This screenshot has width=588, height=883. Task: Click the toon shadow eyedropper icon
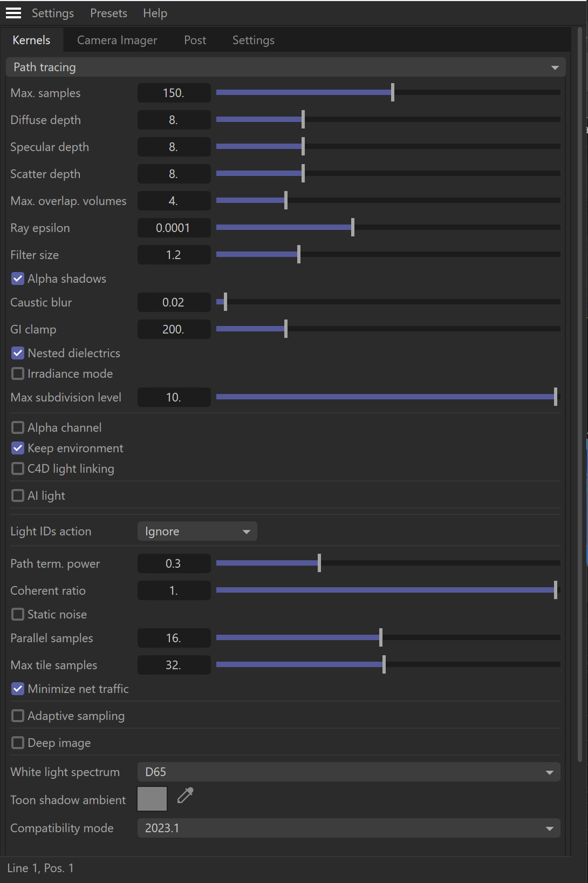click(185, 796)
